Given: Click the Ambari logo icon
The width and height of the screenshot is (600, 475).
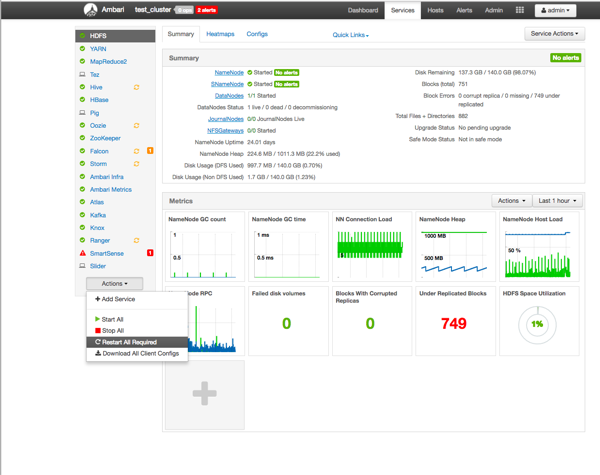Looking at the screenshot, I should (91, 10).
